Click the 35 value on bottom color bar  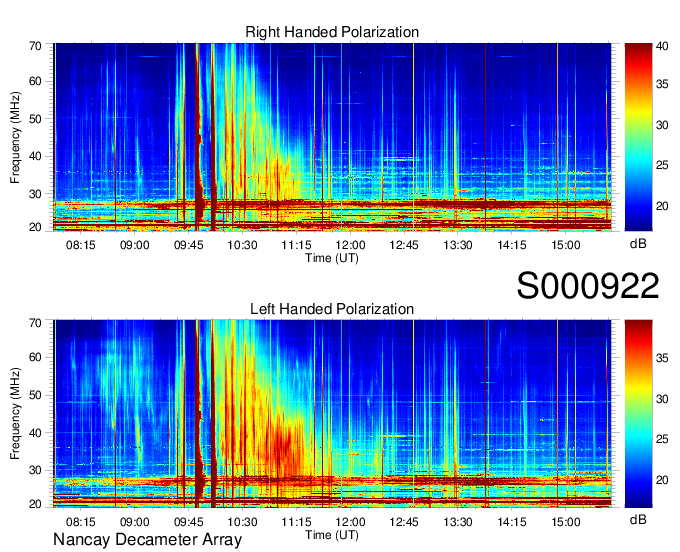click(662, 358)
